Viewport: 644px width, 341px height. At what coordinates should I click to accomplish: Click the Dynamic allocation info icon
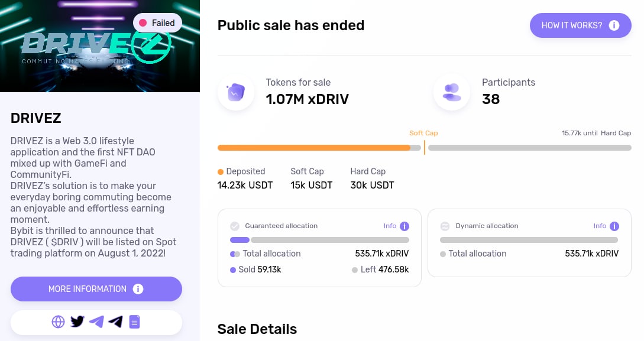(x=614, y=226)
